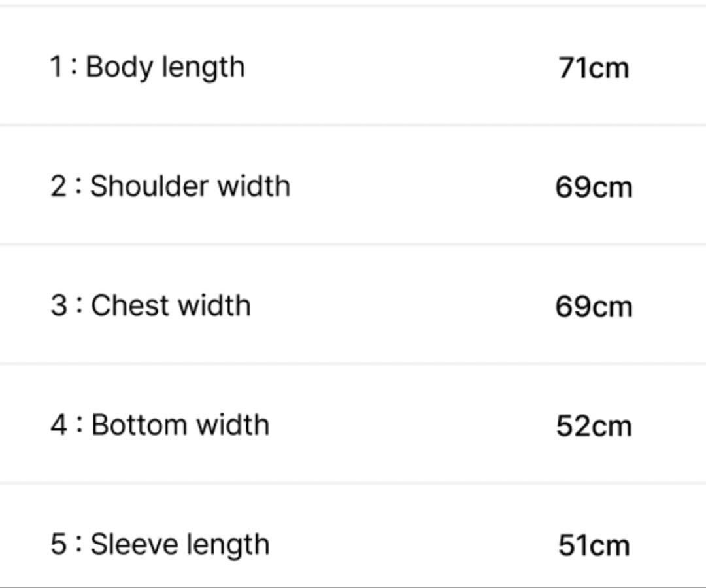Select the Chest width 69cm value
The height and width of the screenshot is (588, 706).
[x=594, y=307]
